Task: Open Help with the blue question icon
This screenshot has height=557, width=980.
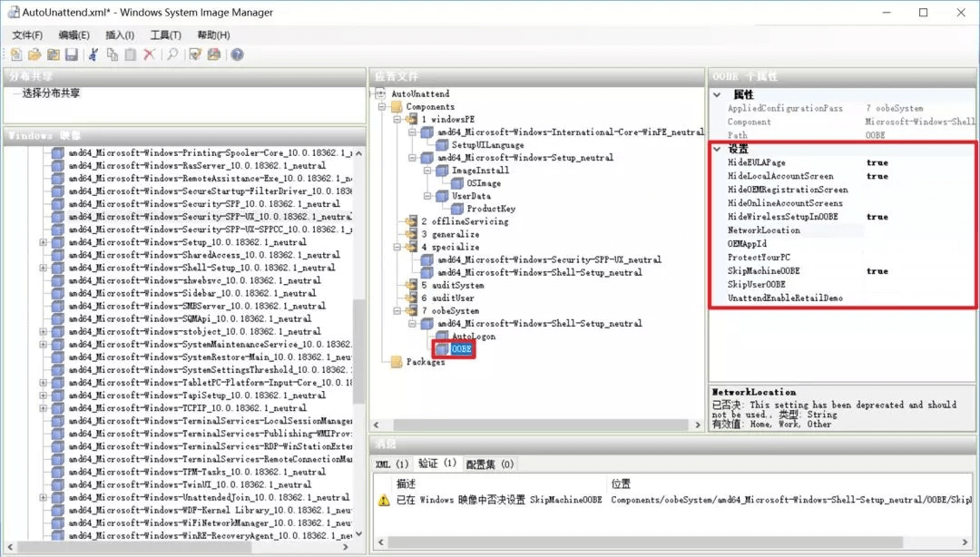Action: tap(237, 55)
